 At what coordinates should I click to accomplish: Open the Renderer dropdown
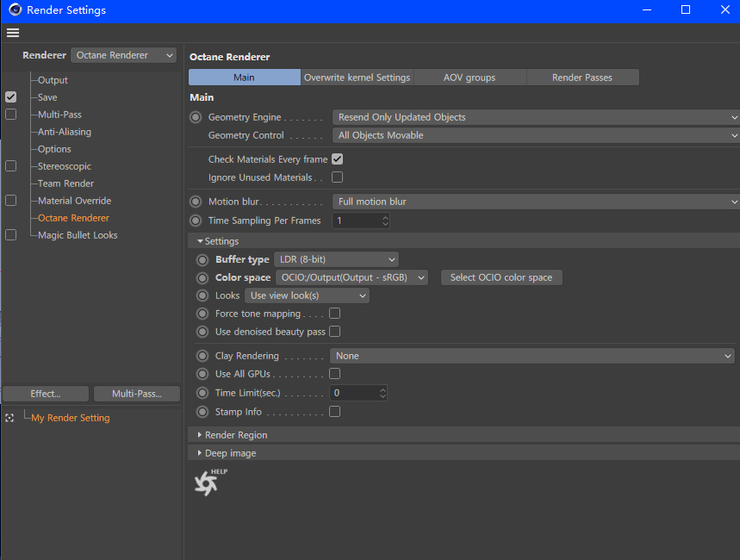click(124, 55)
